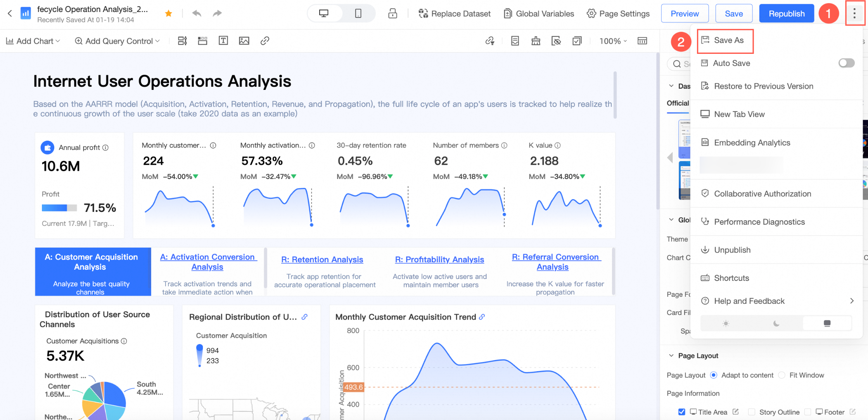868x420 pixels.
Task: Click the Republish button
Action: coord(786,14)
